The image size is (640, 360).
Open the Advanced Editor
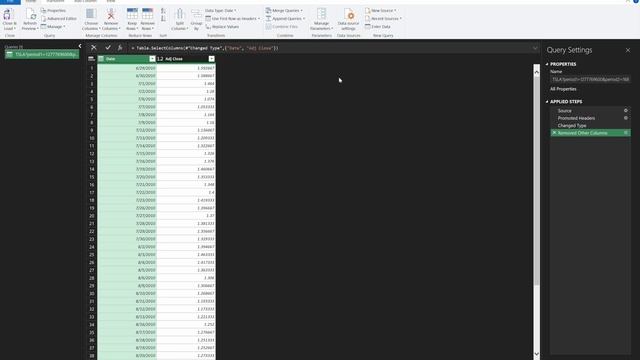[59, 18]
